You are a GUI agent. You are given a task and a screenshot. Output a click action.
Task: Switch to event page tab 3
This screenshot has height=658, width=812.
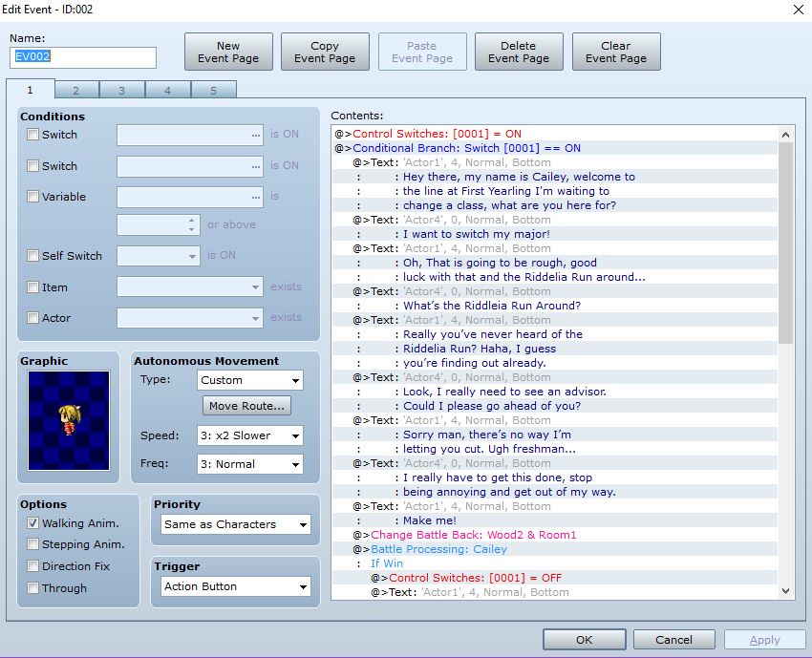tap(121, 91)
